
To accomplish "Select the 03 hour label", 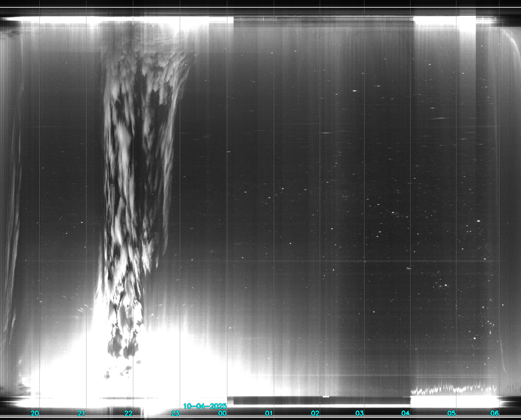I will pyautogui.click(x=359, y=413).
